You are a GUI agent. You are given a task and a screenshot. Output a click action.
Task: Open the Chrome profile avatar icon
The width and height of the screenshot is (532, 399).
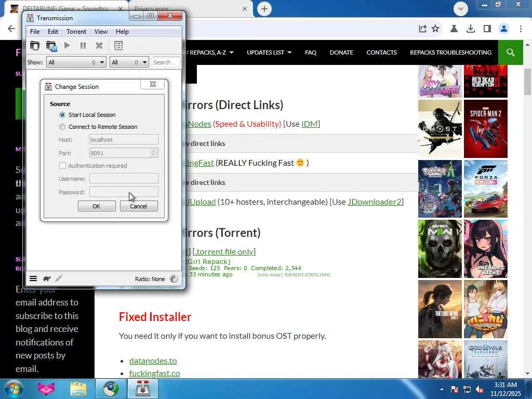(x=504, y=29)
